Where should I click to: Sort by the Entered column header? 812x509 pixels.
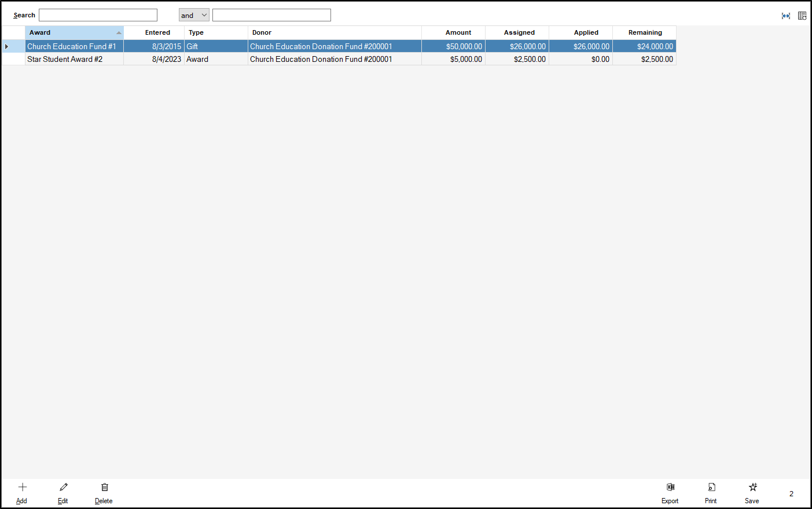click(157, 32)
